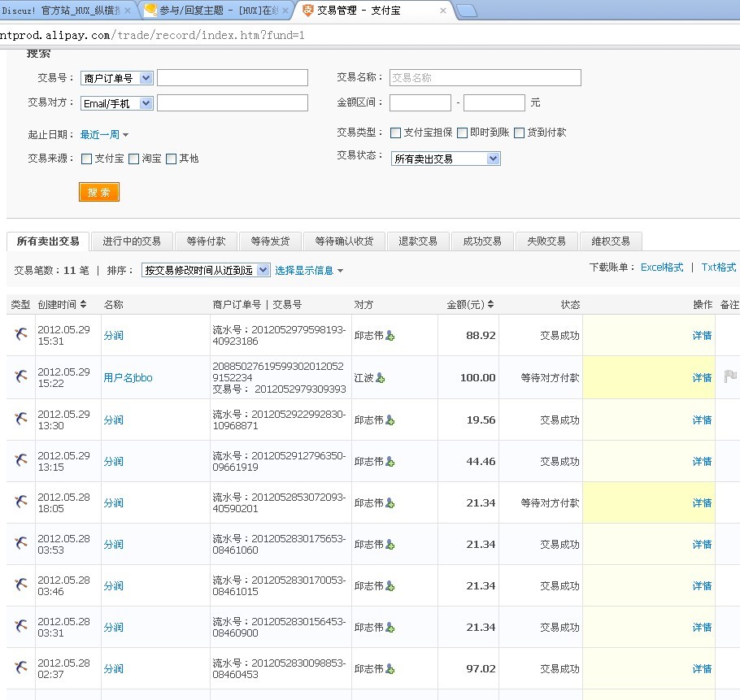
Task: Open the 退款交易 tab
Action: 418,241
